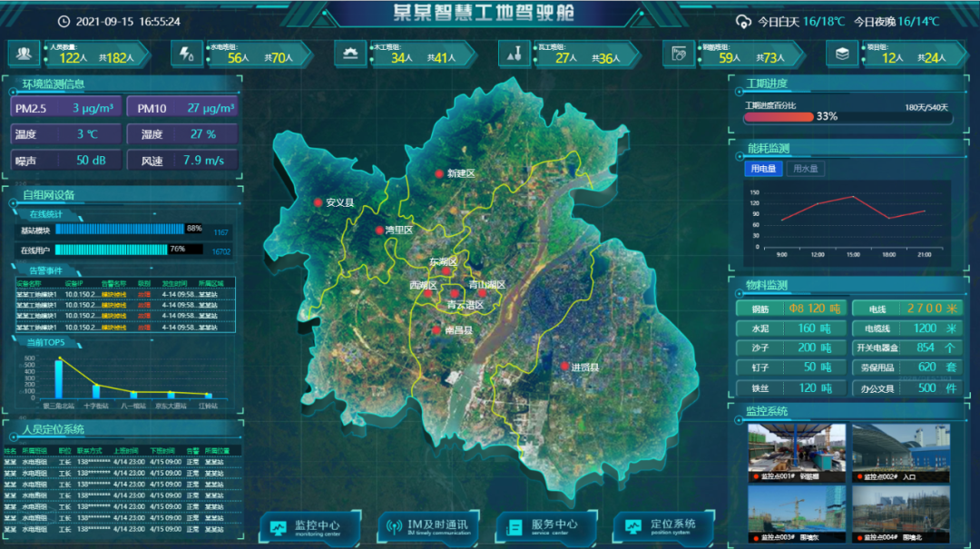Open IM及时通讯 communication
Screen dimensions: 980x549
point(428,528)
